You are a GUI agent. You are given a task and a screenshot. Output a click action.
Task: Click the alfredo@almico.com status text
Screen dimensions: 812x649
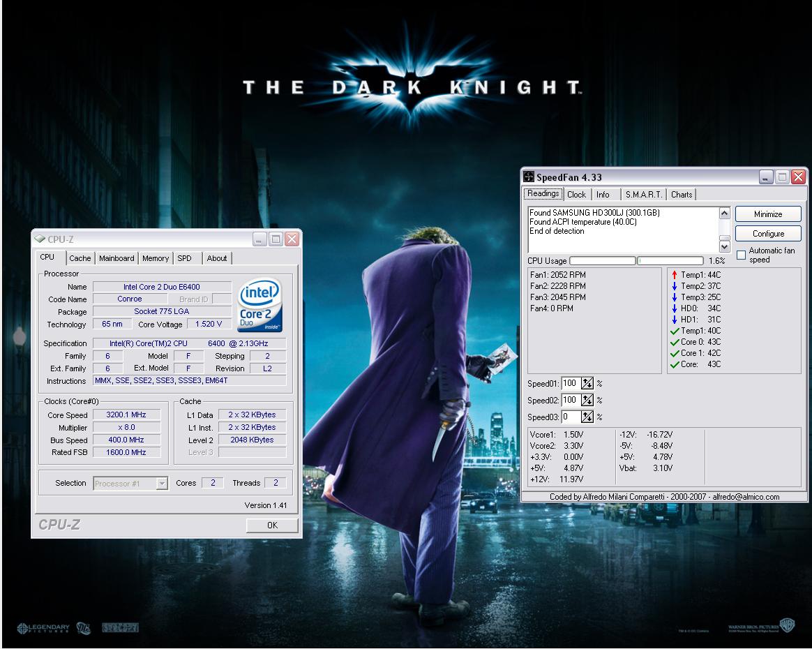[x=746, y=496]
